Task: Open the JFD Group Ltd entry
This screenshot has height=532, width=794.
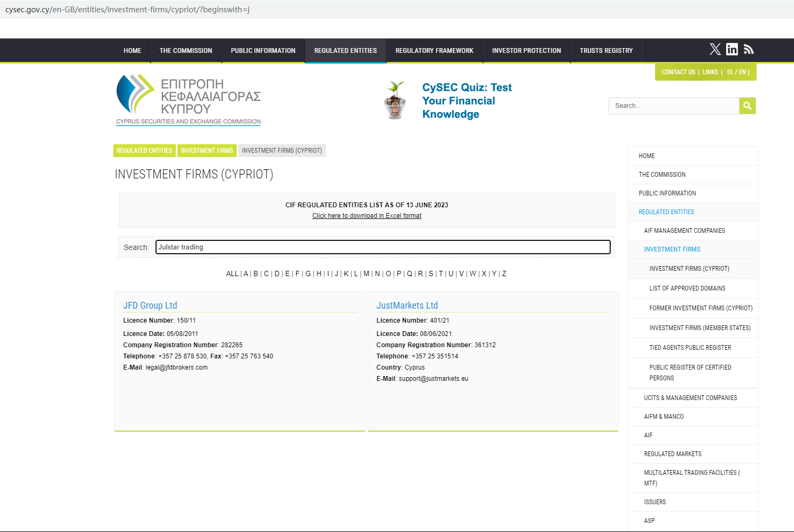Action: click(150, 306)
